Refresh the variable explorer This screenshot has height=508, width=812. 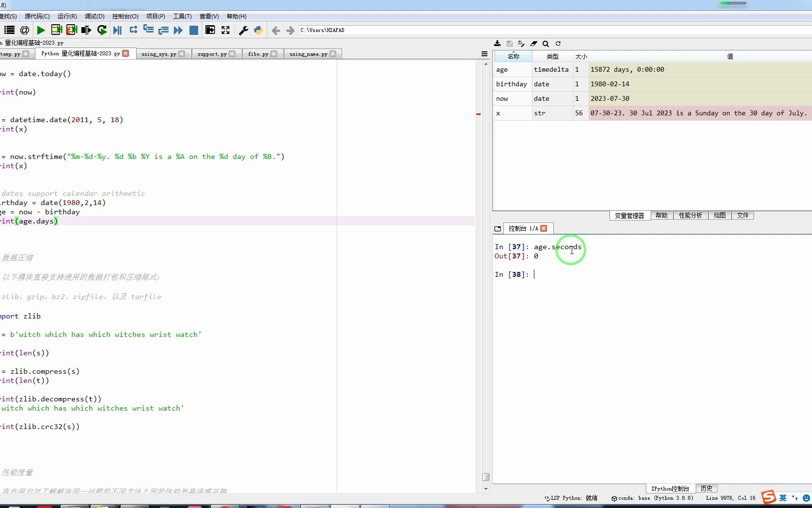click(x=558, y=44)
